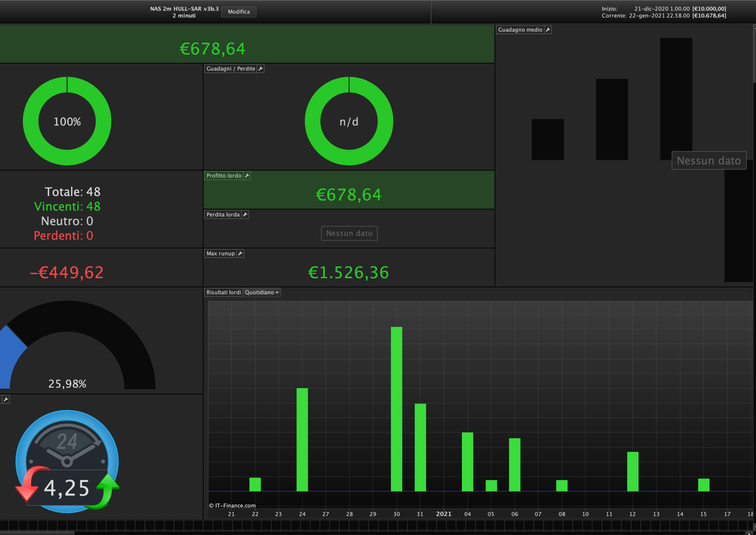Click the Profitto lordo wrench icon
The image size is (756, 535).
[x=247, y=176]
